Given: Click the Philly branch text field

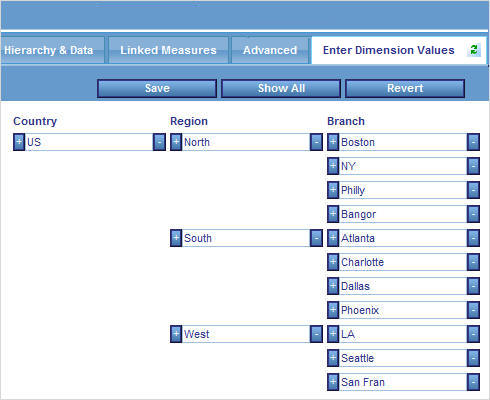Looking at the screenshot, I should tap(403, 190).
